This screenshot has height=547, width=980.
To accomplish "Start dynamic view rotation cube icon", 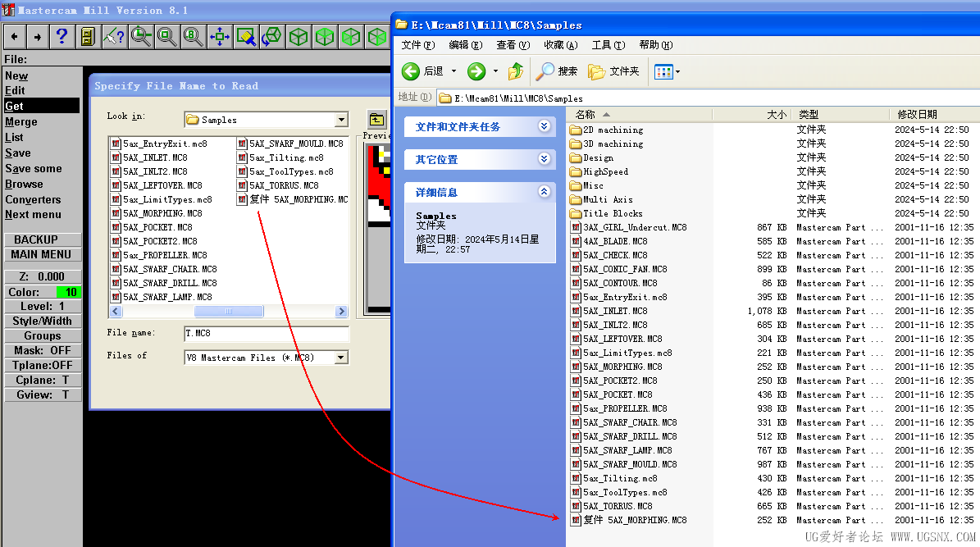I will coord(272,37).
